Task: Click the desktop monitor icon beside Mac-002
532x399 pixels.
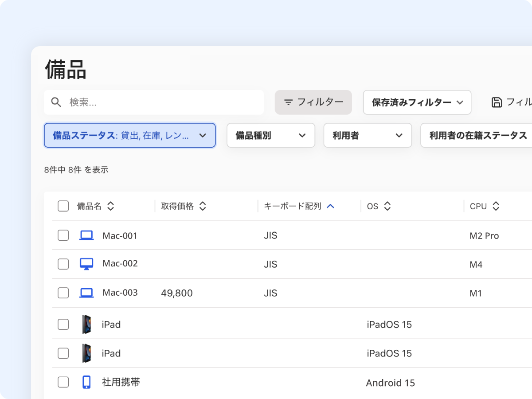Action: [x=86, y=264]
